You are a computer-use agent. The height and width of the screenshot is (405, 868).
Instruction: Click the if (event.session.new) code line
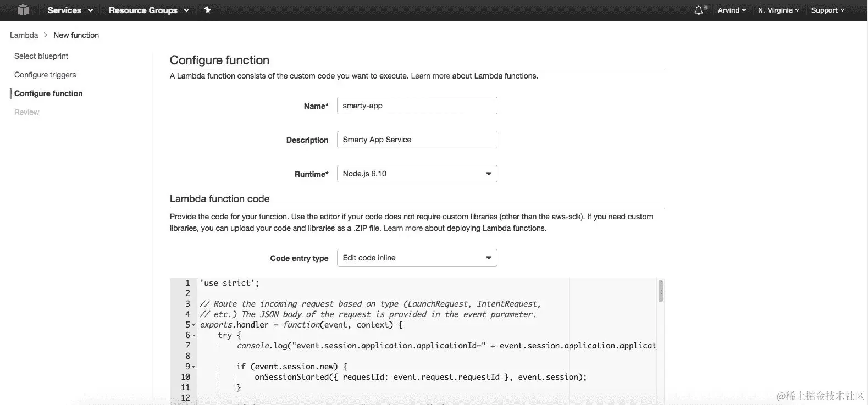pyautogui.click(x=292, y=367)
